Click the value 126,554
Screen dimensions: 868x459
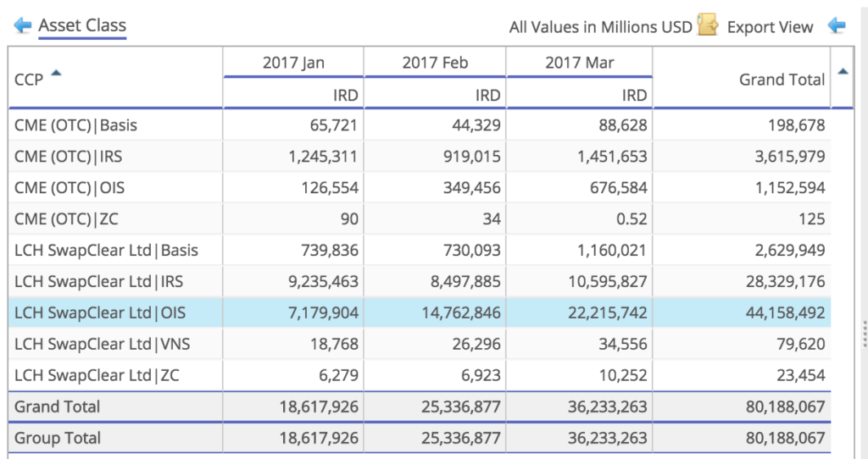point(330,188)
